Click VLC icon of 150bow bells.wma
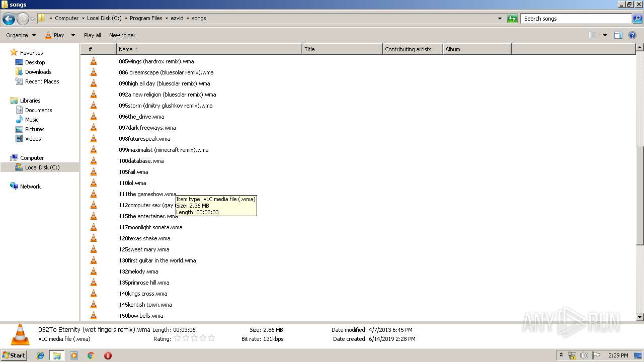644x362 pixels. pyautogui.click(x=93, y=316)
